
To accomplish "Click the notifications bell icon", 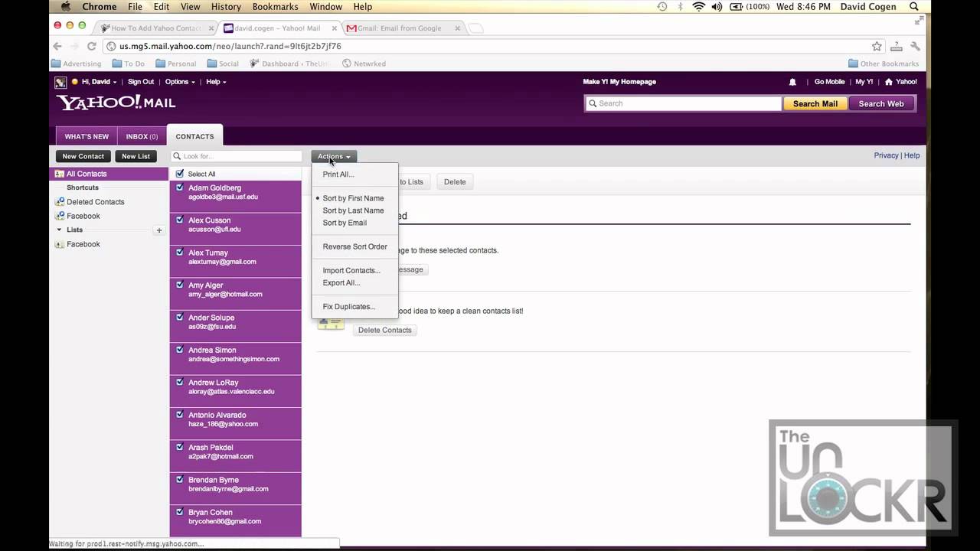I will (792, 82).
